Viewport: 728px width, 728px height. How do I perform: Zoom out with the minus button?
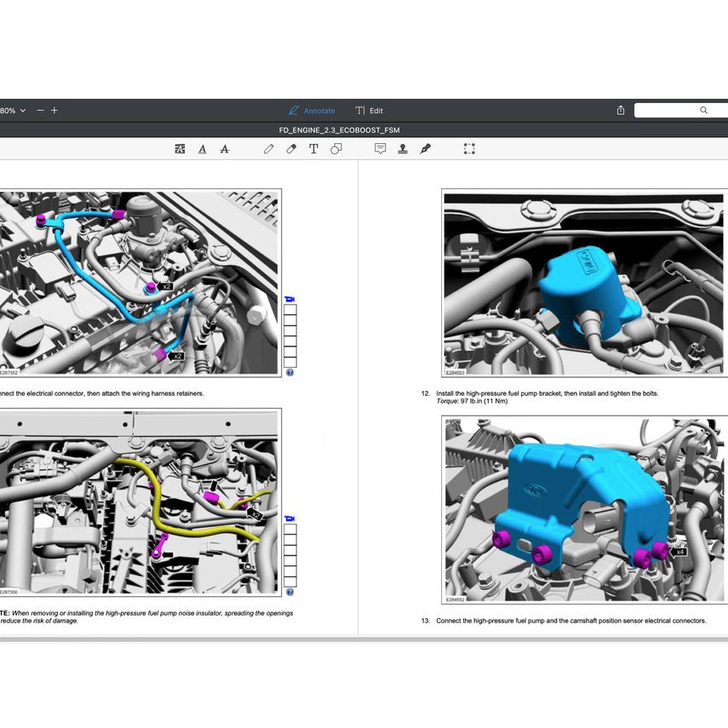[x=40, y=111]
